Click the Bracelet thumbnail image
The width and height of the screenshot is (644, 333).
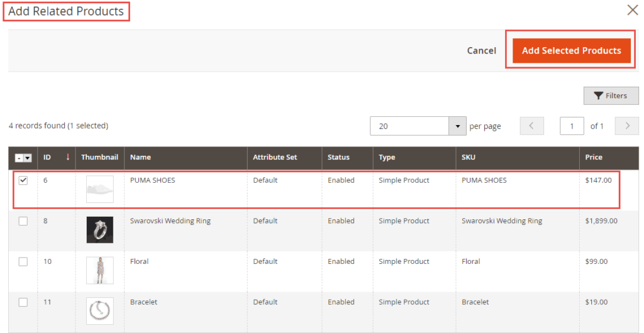coord(100,311)
